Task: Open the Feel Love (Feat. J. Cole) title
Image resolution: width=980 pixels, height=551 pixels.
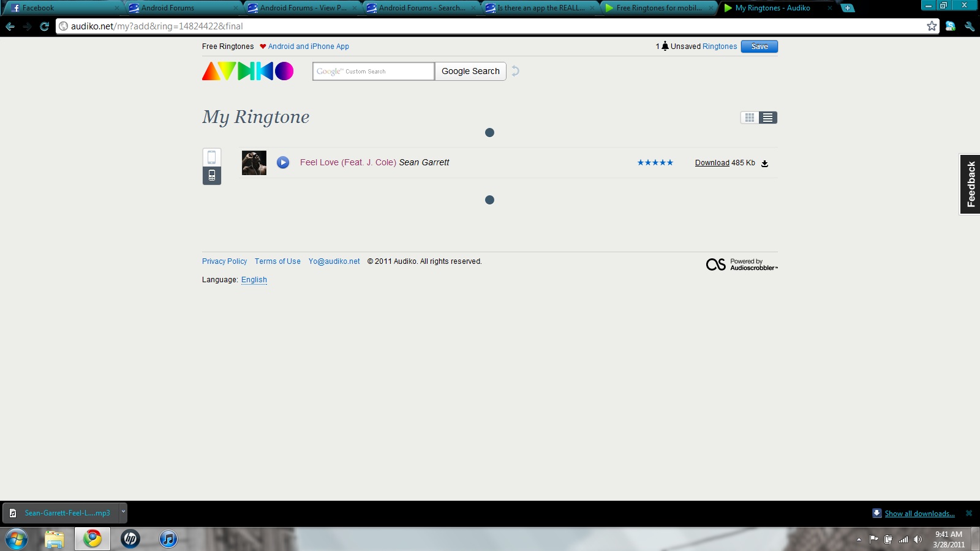Action: click(x=348, y=162)
